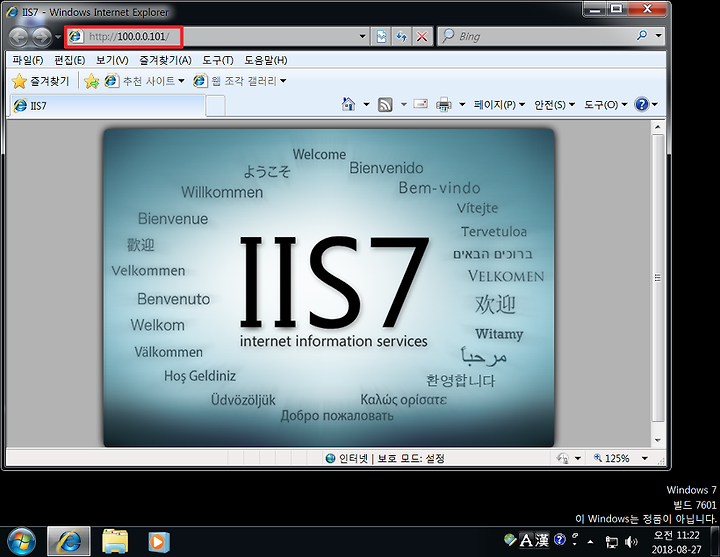Open the 즐겨찾기 favorites center button
The width and height of the screenshot is (720, 557).
pos(40,81)
